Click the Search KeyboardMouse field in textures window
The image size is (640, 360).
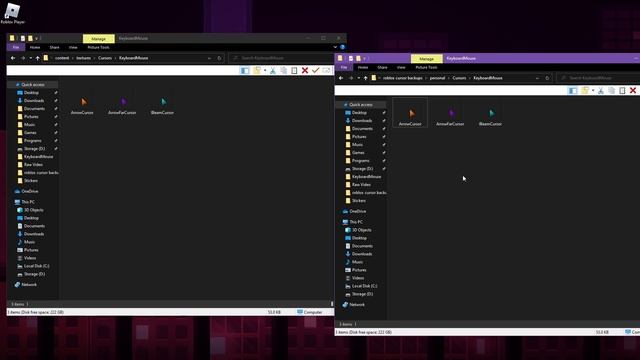tap(281, 58)
